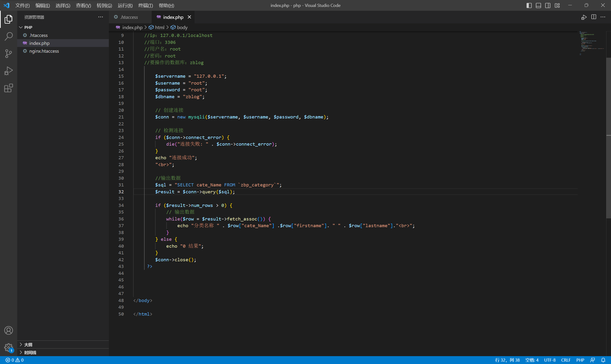Open Run and Debug view
This screenshot has height=364, width=611.
tap(8, 71)
